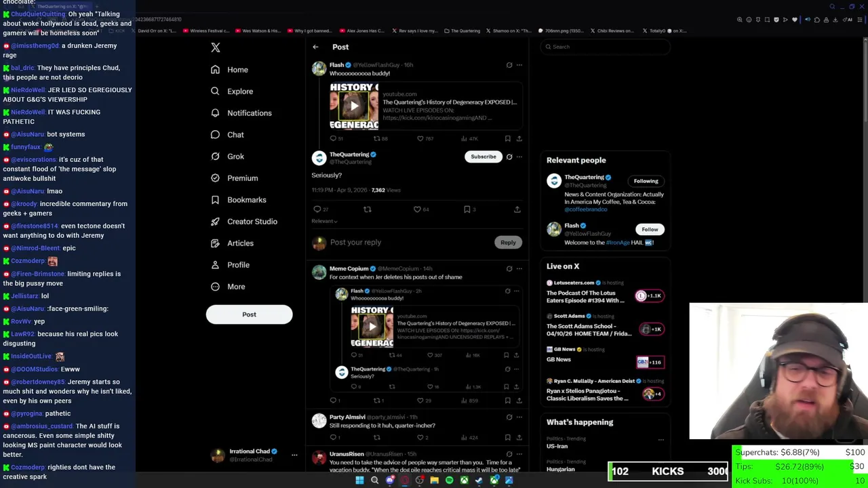
Task: Open more options on Meme Copium's reply
Action: [x=519, y=268]
